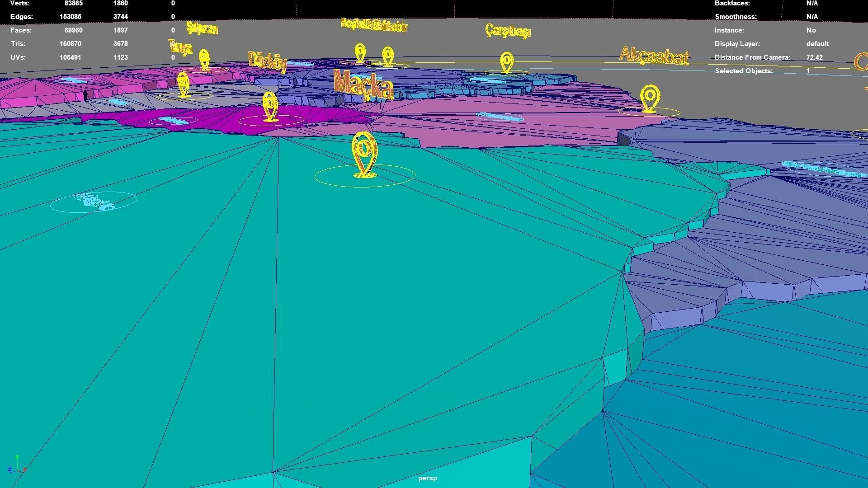The width and height of the screenshot is (868, 488).
Task: Click the Tris count in the HUD
Action: [x=70, y=44]
